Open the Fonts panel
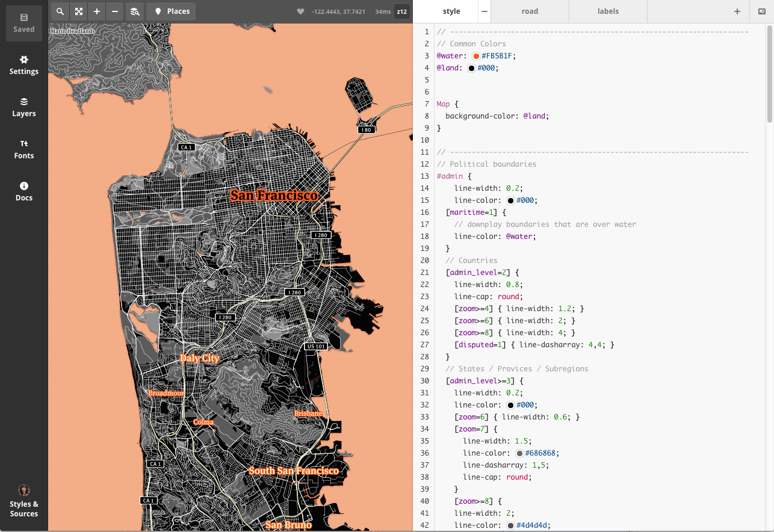 (24, 149)
